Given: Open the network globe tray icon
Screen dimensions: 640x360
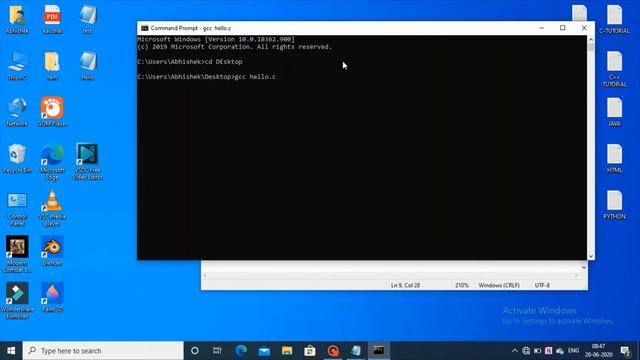Looking at the screenshot, I should click(526, 351).
